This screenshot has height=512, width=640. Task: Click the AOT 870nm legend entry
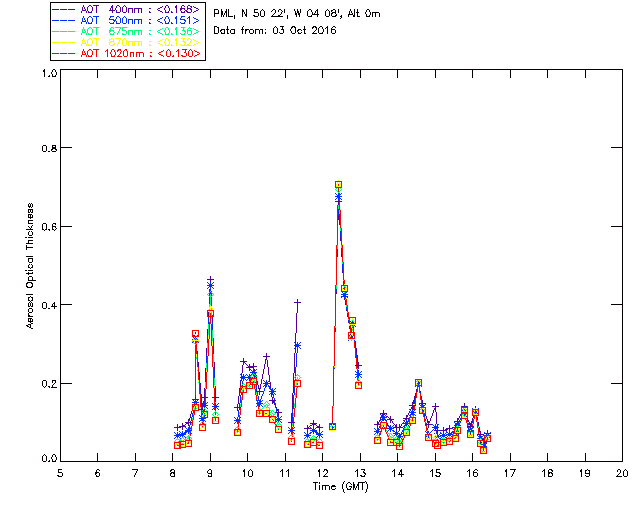127,42
